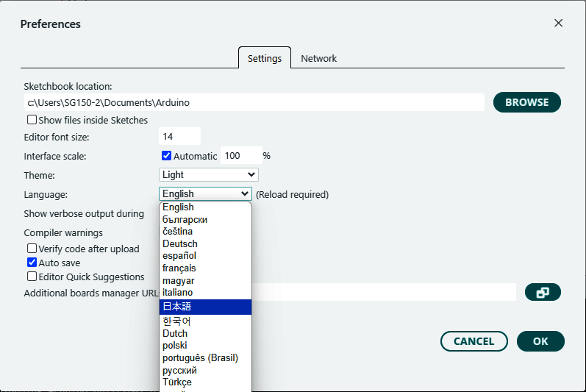Open additional boards URLs editor icon
Viewport: 586px width, 392px height.
click(543, 292)
